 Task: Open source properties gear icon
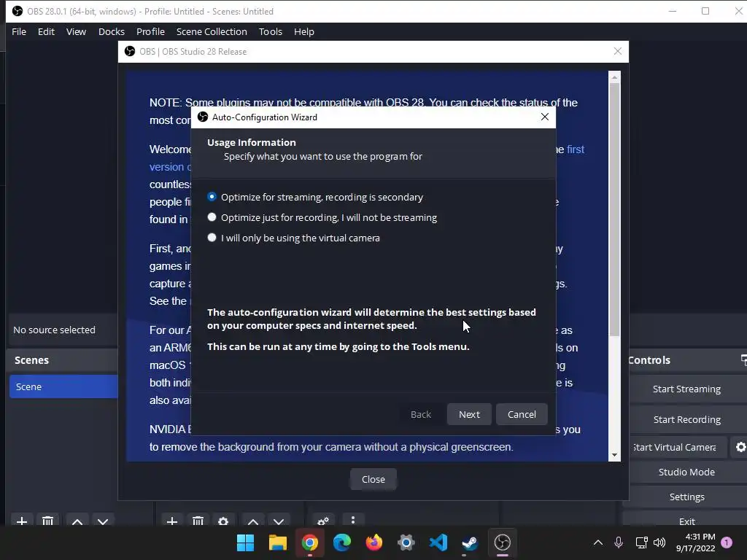(x=223, y=521)
